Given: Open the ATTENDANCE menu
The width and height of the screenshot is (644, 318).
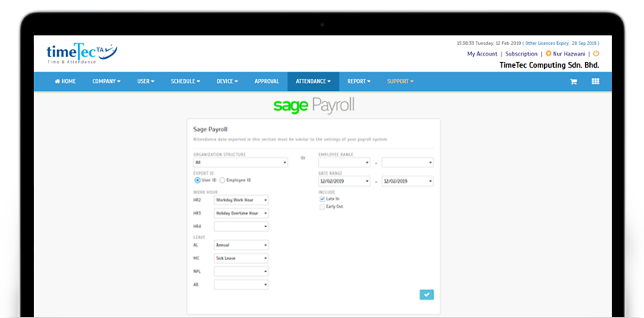Looking at the screenshot, I should pyautogui.click(x=313, y=81).
